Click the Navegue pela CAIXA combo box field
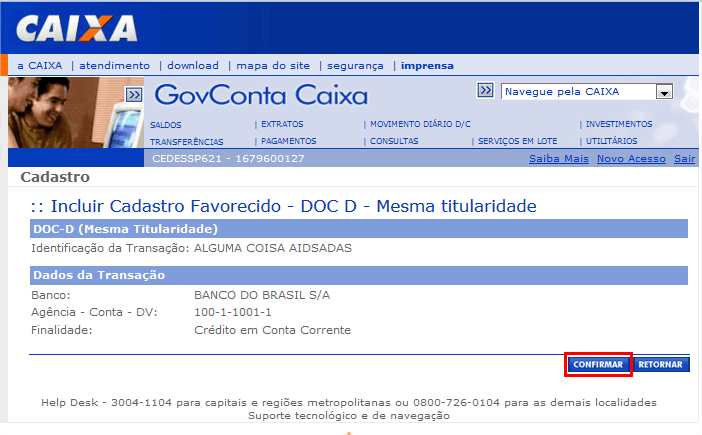The height and width of the screenshot is (435, 702). click(586, 92)
